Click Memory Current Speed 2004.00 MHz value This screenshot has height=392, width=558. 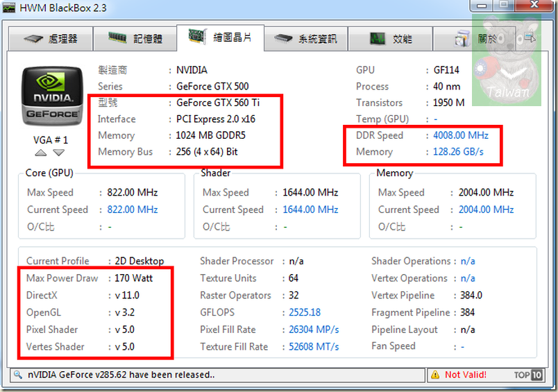[486, 210]
